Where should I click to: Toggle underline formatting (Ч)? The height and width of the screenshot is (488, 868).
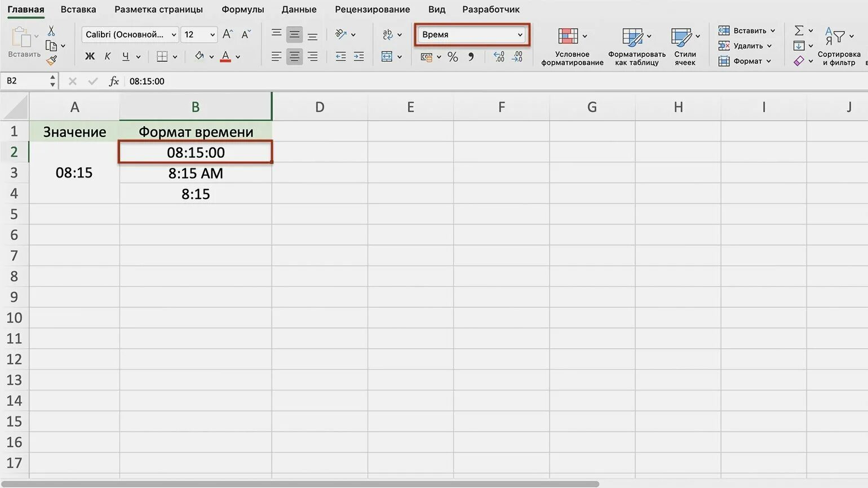click(125, 56)
